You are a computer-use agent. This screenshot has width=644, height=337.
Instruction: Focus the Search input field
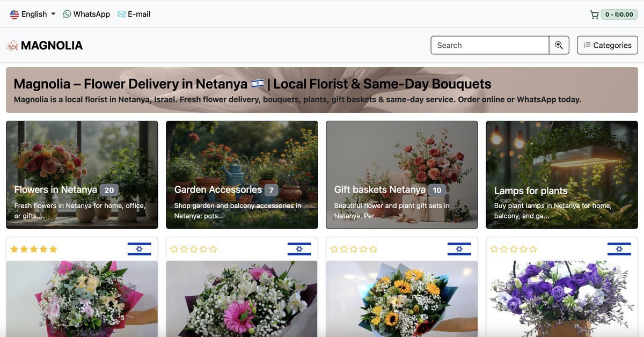click(490, 45)
